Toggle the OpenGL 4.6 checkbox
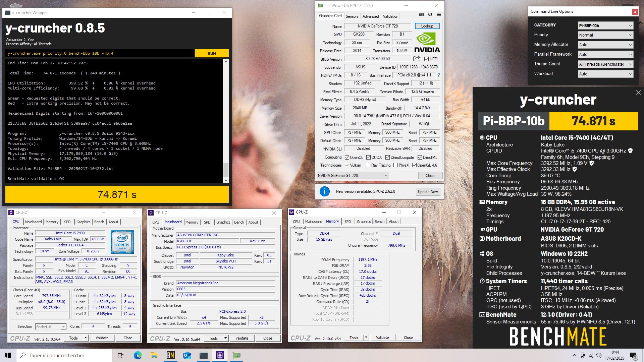The image size is (644, 362). pyautogui.click(x=414, y=165)
